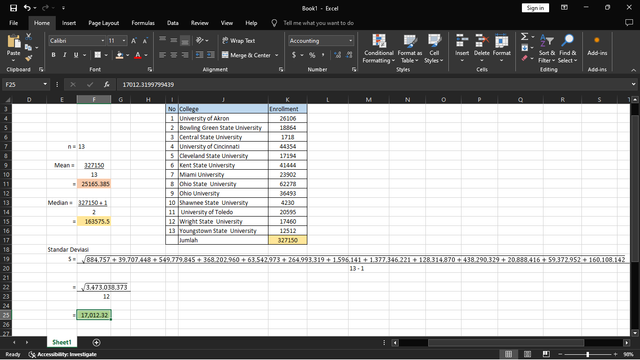Switch to Page Break Preview in status bar

pyautogui.click(x=546, y=354)
